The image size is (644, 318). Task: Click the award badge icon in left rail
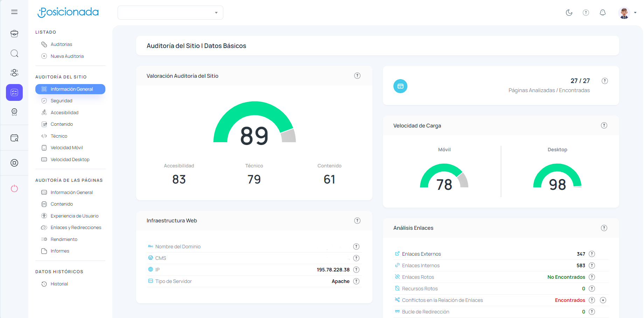pos(14,112)
